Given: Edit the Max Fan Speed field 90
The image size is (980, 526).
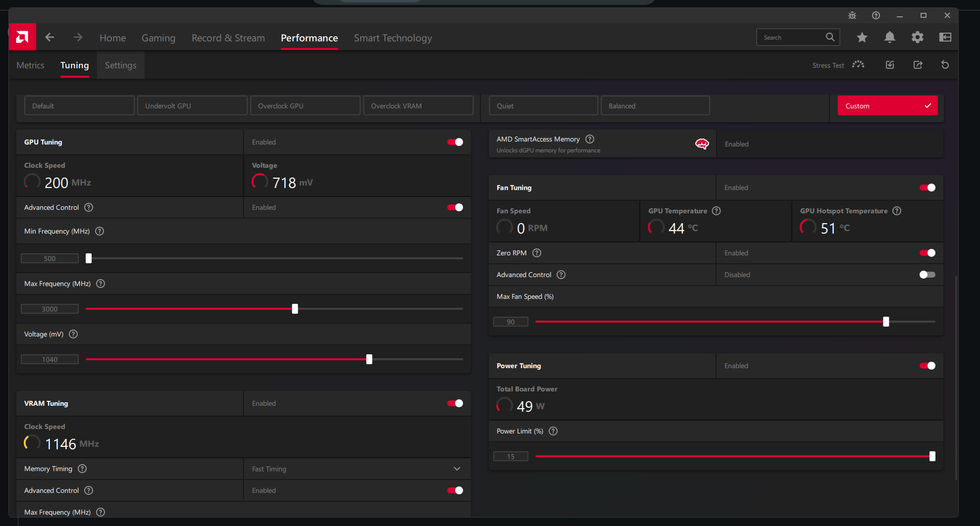Looking at the screenshot, I should [x=511, y=322].
